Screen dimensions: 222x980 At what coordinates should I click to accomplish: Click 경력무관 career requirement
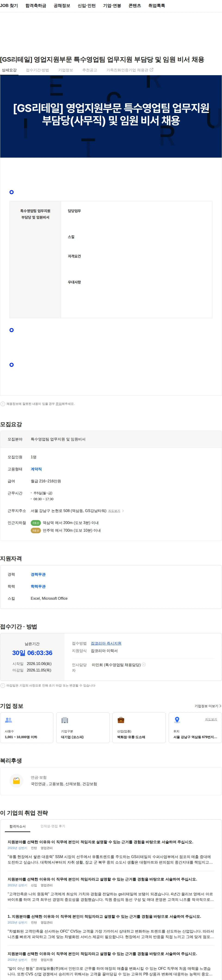pyautogui.click(x=38, y=574)
